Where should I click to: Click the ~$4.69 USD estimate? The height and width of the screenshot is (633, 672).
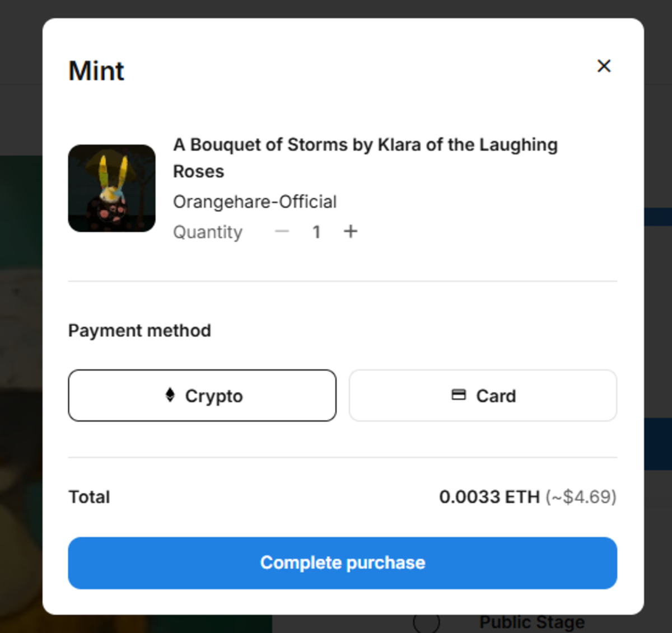[x=581, y=497]
